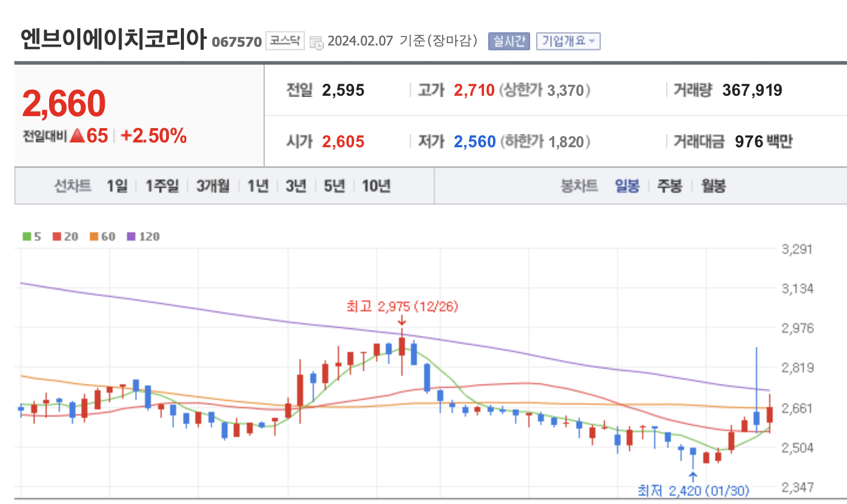Click the 최고 2,975 (12/26) chart marker
Screen dimensions: 847x504
402,306
